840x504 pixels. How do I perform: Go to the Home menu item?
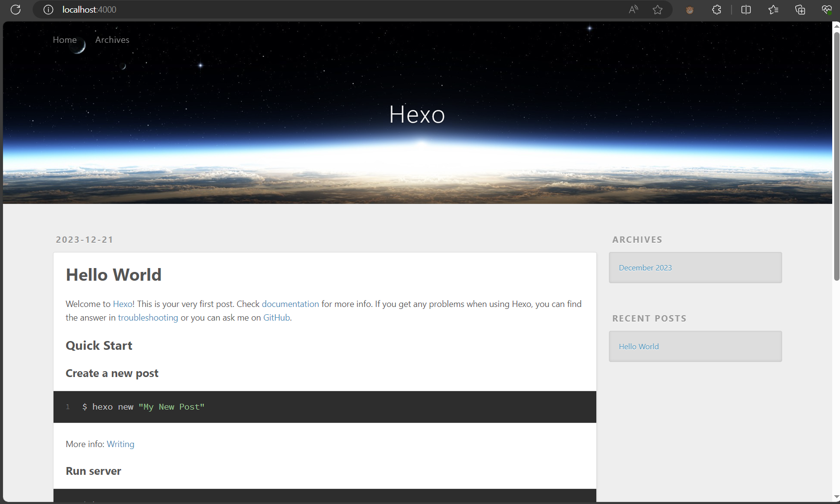[65, 40]
